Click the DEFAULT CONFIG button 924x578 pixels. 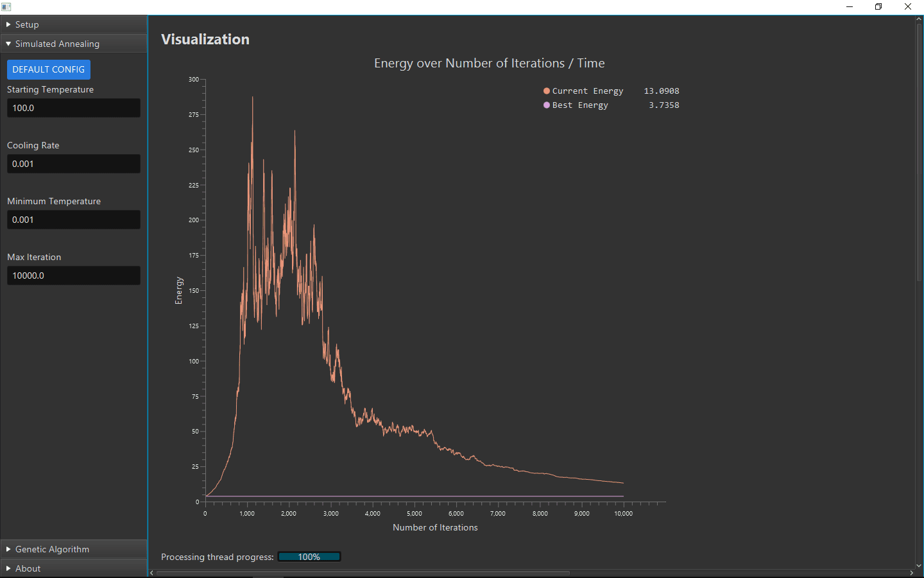point(49,69)
